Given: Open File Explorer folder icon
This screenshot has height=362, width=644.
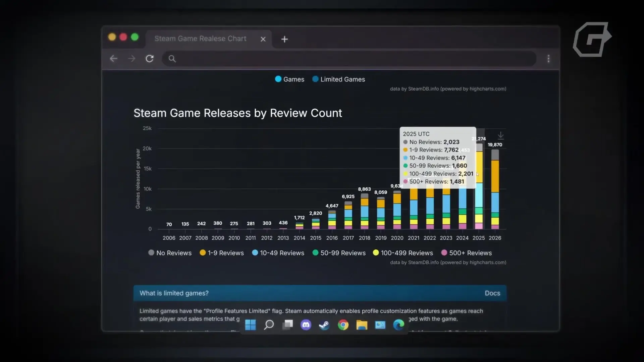Looking at the screenshot, I should 362,324.
